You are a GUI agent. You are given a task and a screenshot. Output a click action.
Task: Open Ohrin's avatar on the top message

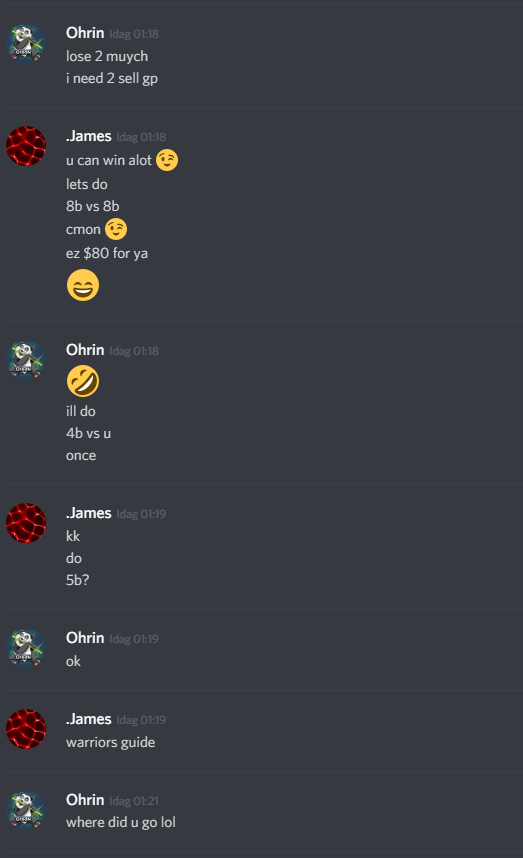click(x=26, y=43)
